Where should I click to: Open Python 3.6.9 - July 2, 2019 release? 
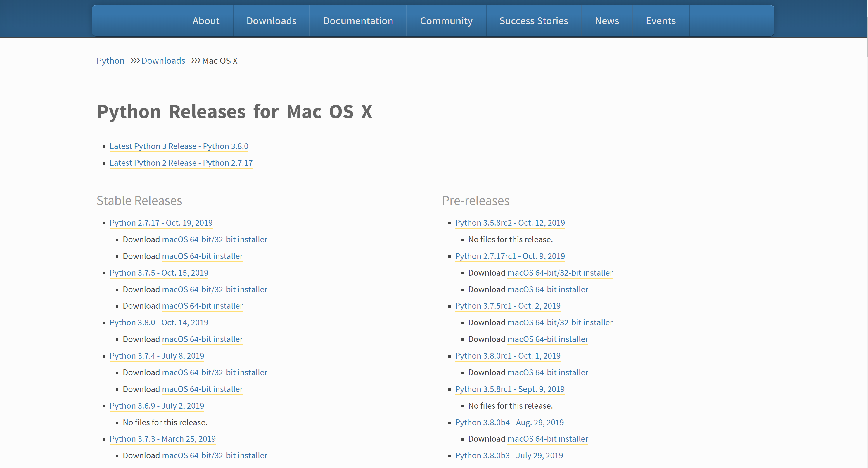tap(157, 406)
